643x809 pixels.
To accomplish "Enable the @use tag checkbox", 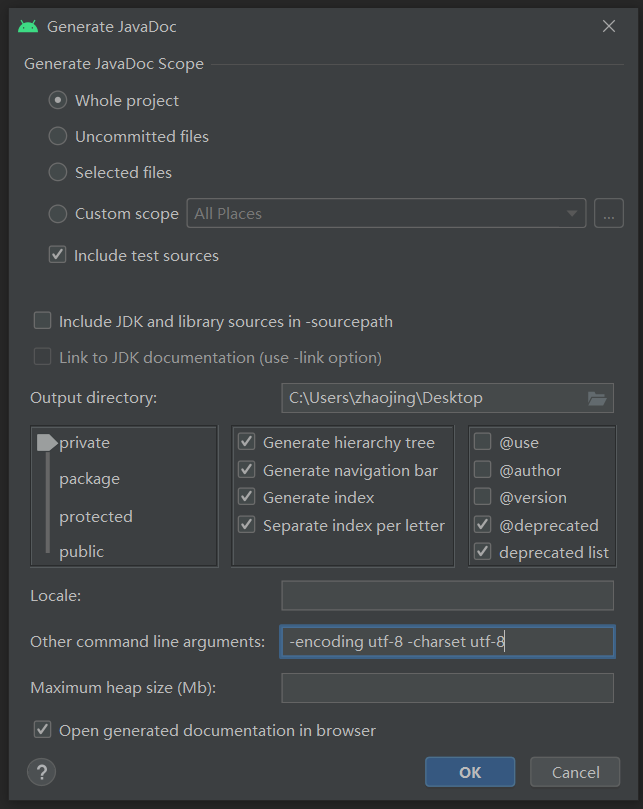I will pyautogui.click(x=483, y=442).
